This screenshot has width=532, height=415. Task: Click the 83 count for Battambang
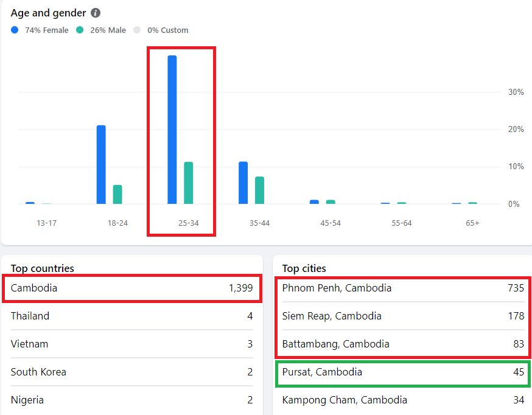(x=519, y=344)
